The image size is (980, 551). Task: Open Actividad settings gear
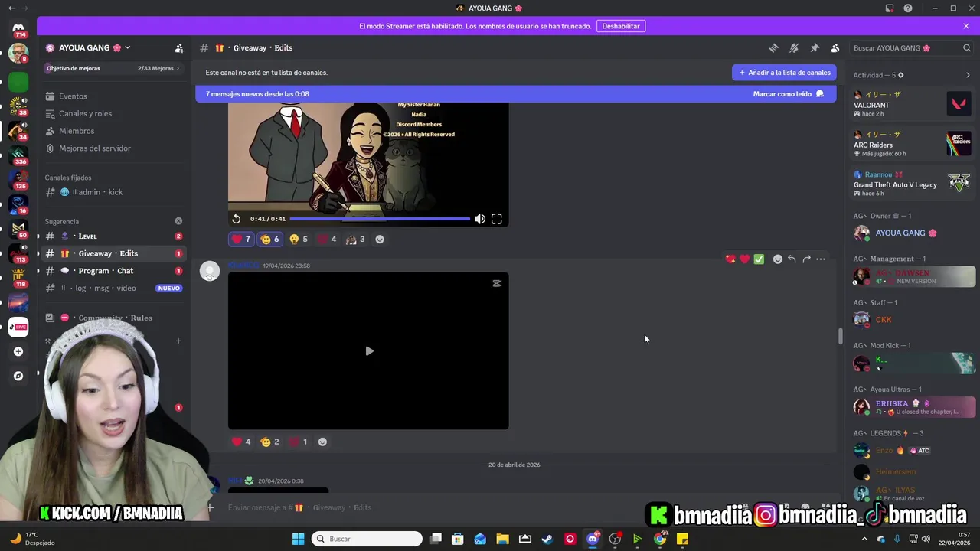[900, 75]
